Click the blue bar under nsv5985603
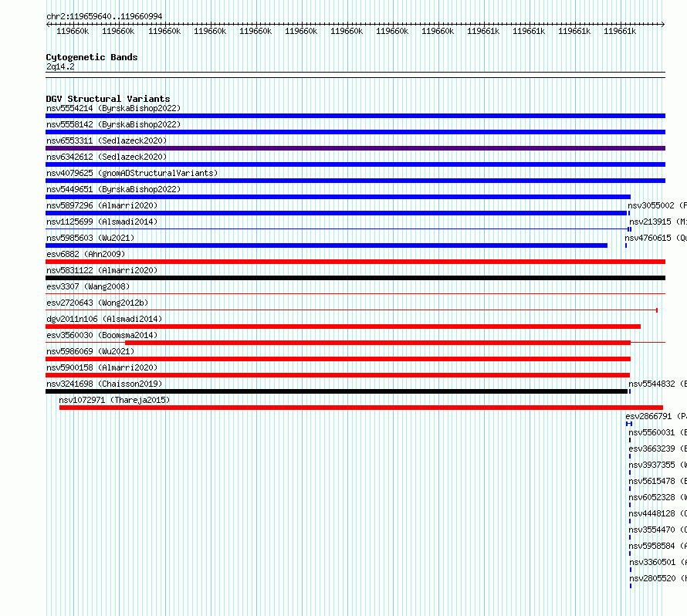Image resolution: width=687 pixels, height=616 pixels. [327, 245]
